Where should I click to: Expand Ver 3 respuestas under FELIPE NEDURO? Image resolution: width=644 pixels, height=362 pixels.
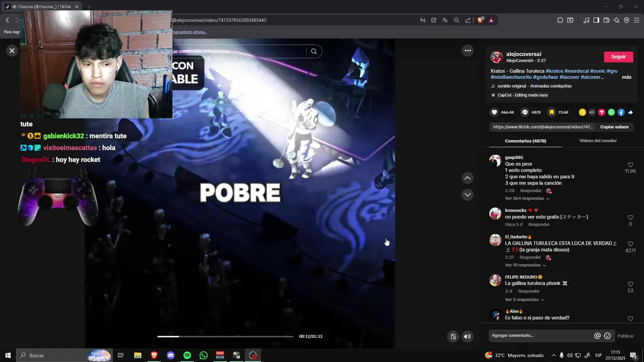pyautogui.click(x=524, y=300)
